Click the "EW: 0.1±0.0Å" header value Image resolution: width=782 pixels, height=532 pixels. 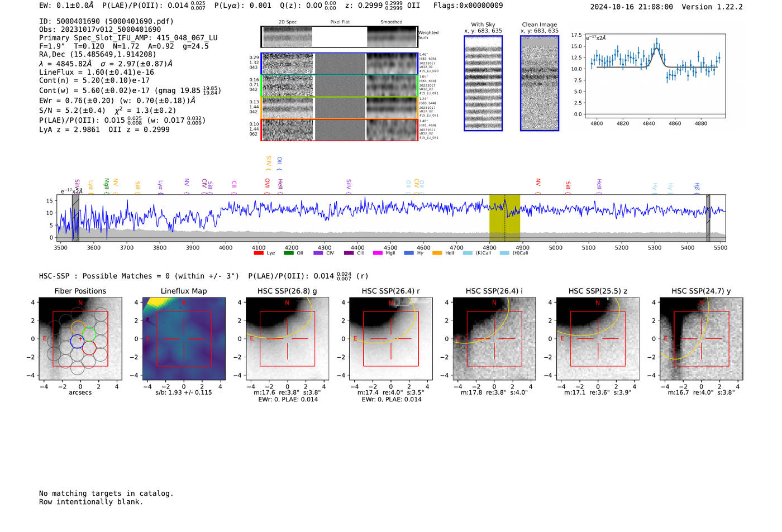coord(66,6)
